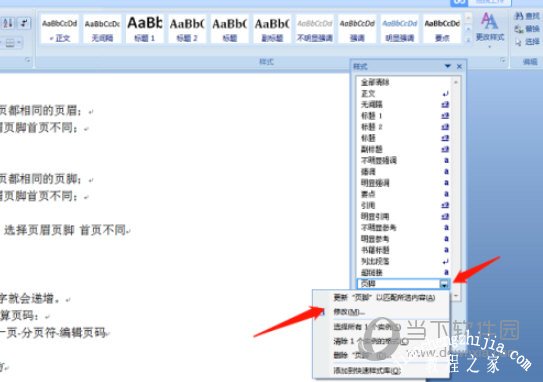Select 引用 in the Styles pane list

pos(404,205)
